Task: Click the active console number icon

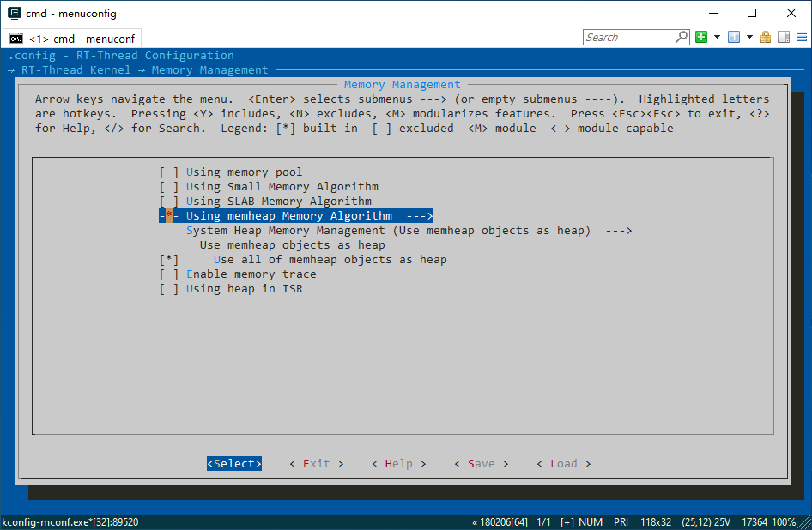Action: coord(734,37)
